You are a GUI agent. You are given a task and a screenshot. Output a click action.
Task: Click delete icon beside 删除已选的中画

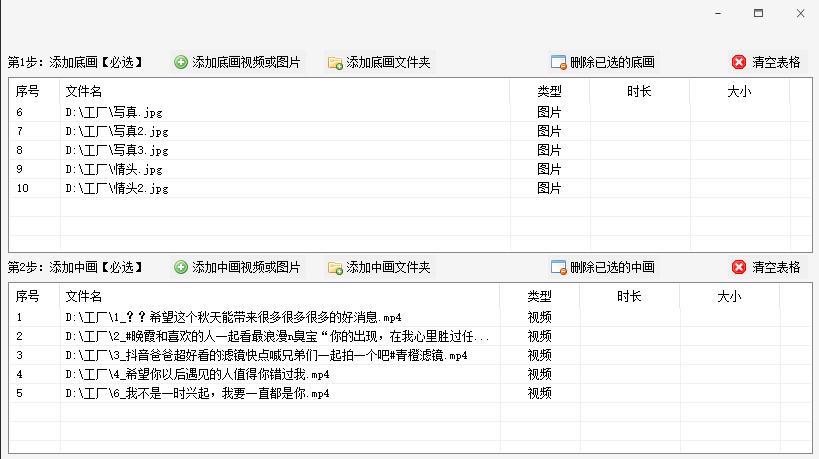(558, 267)
